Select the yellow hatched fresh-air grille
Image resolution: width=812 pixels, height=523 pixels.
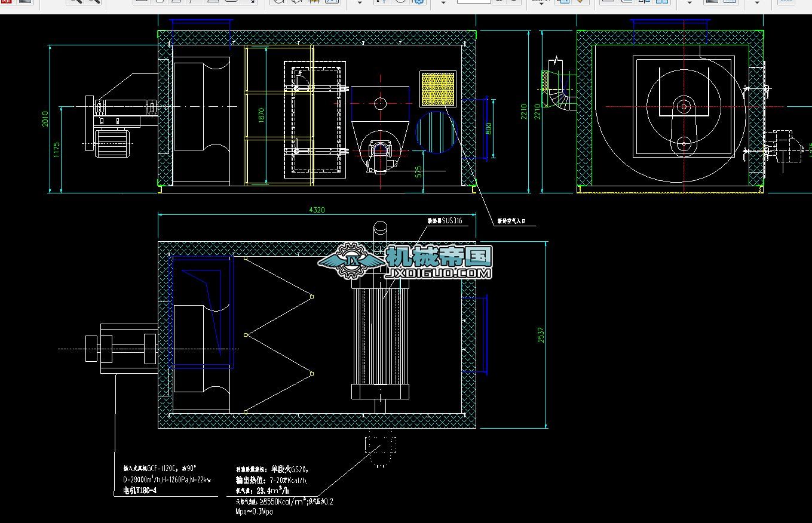(x=438, y=89)
